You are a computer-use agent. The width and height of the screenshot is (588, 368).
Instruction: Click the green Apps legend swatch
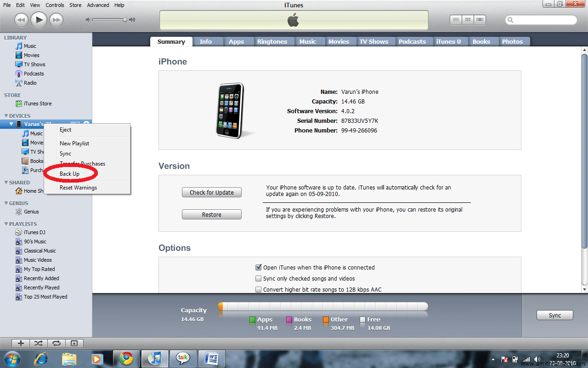tap(252, 319)
